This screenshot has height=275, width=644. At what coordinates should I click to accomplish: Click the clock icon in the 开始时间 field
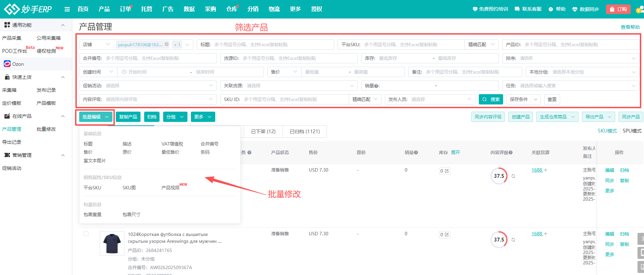click(124, 72)
